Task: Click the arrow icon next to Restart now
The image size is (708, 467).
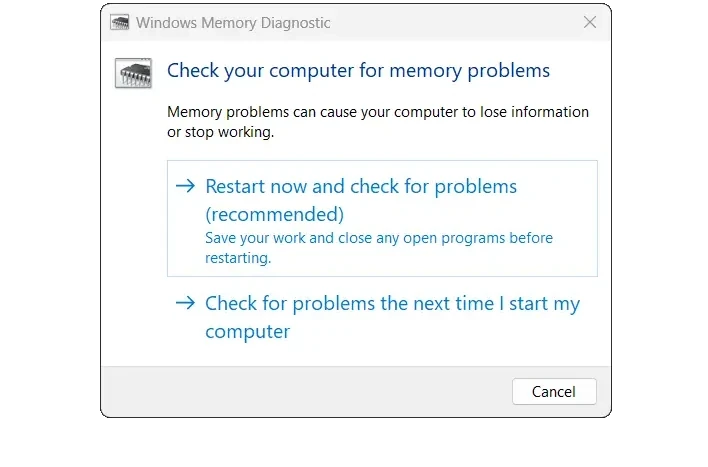Action: (x=185, y=186)
